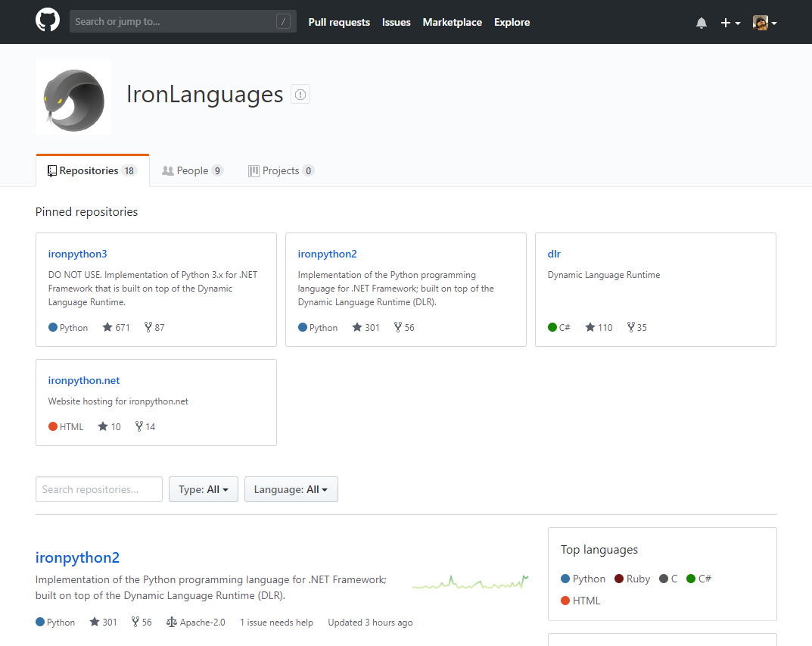Click the fork count on ironpython2 card
Viewport: 812px width, 646px height.
[x=404, y=328]
